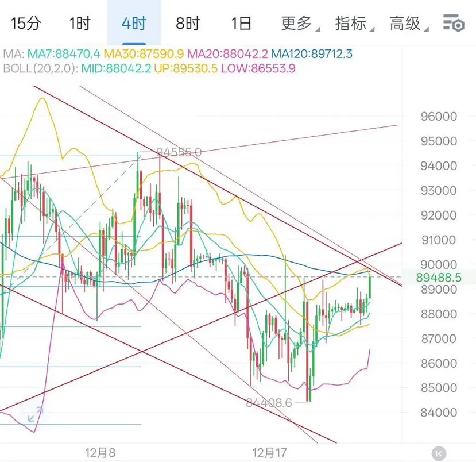Open the 高级 advanced dropdown
Image resolution: width=476 pixels, height=462 pixels.
coord(409,24)
